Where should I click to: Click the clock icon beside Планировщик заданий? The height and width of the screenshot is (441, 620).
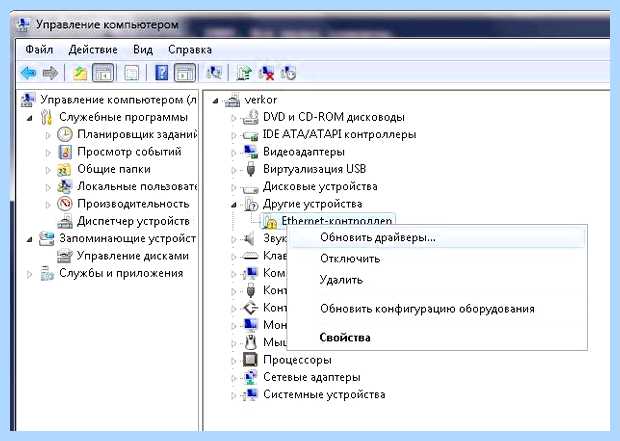[64, 134]
